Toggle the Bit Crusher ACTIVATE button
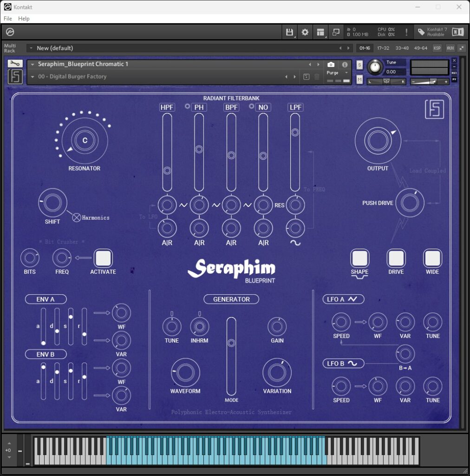Viewport: 470px width, 476px height. coord(103,258)
